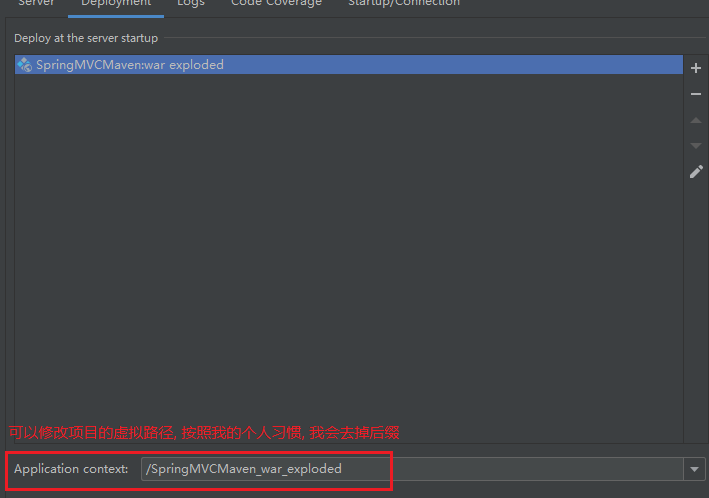Focus the Application context path field

click(412, 469)
